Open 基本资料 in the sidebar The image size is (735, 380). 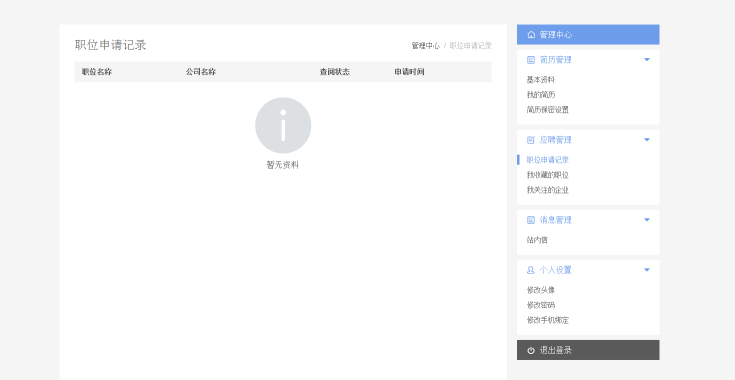540,80
